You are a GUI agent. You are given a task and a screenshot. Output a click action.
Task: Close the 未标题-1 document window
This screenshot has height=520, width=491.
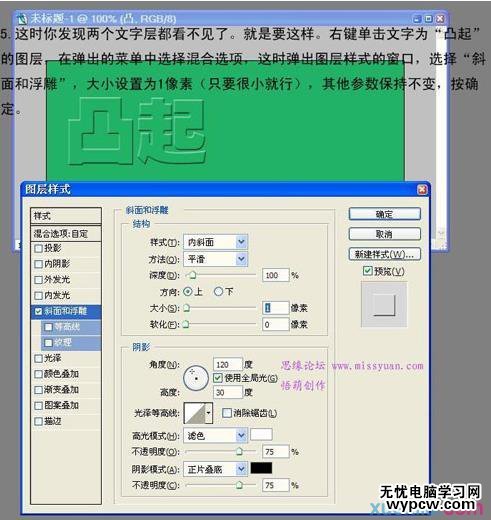coord(440,19)
